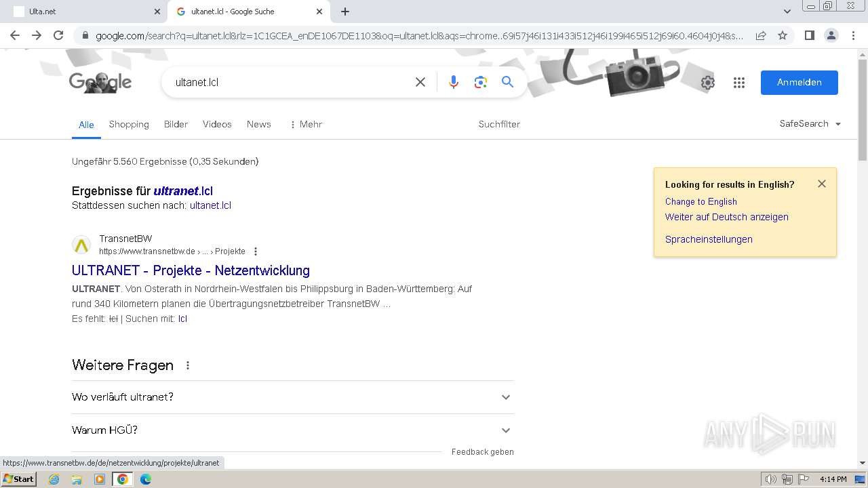The width and height of the screenshot is (868, 488).
Task: Switch to the Videos tab
Action: tap(217, 124)
